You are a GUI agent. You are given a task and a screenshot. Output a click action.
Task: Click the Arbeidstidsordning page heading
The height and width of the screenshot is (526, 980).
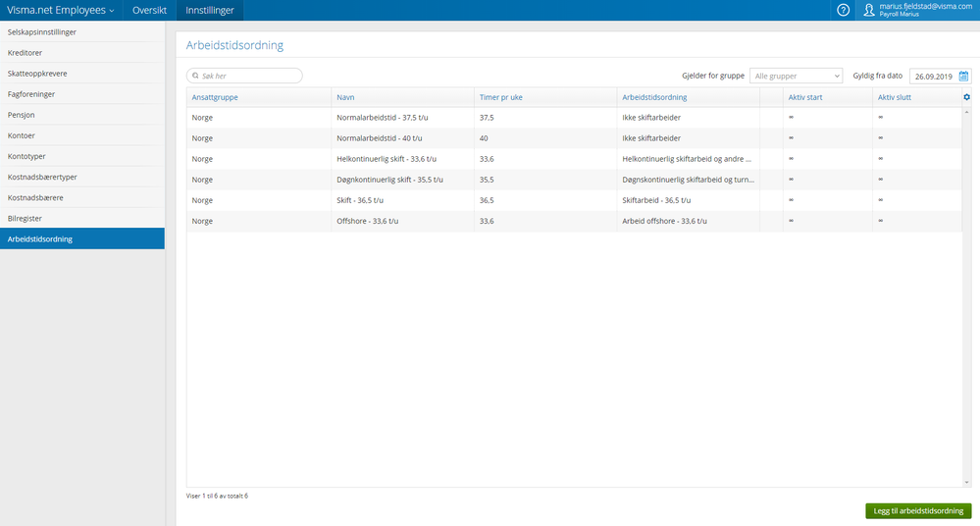point(234,45)
